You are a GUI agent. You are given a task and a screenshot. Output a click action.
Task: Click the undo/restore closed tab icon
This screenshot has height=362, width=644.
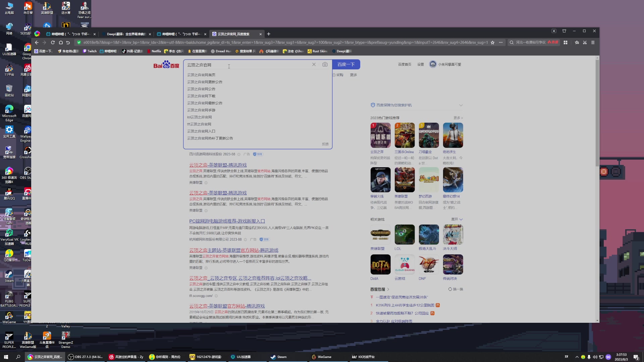pyautogui.click(x=68, y=43)
